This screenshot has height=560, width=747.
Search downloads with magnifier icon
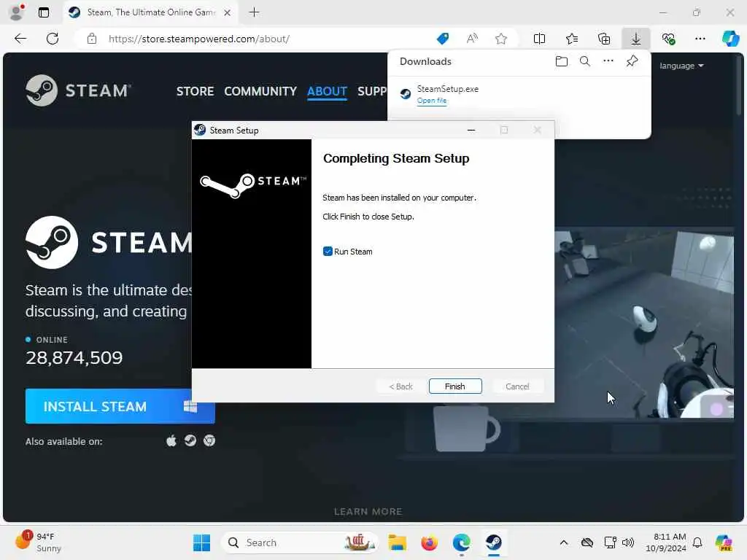[x=584, y=61]
